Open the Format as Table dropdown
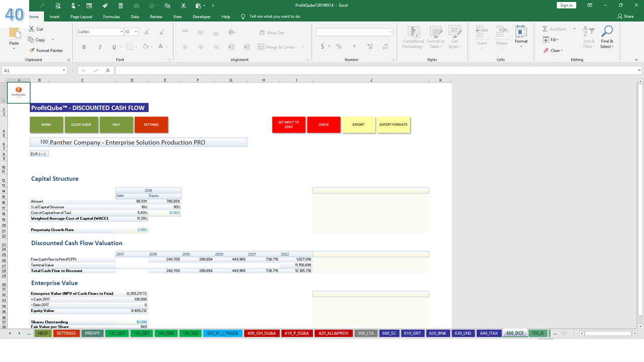Viewport: 644px width, 362px height. (x=435, y=38)
